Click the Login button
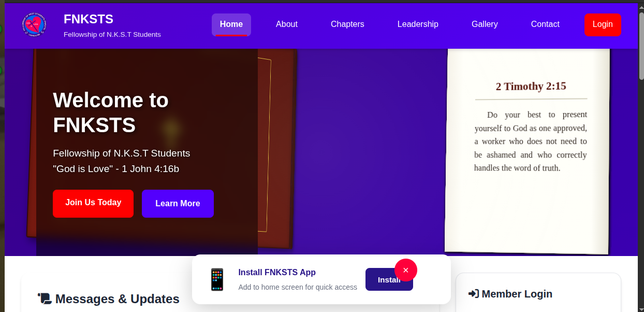 (x=603, y=24)
